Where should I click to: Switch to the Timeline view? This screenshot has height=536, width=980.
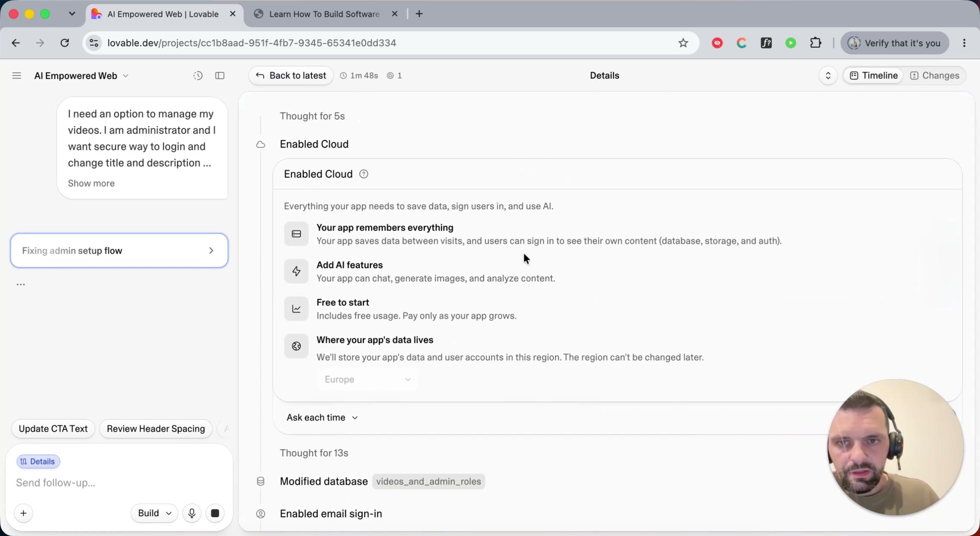point(873,76)
